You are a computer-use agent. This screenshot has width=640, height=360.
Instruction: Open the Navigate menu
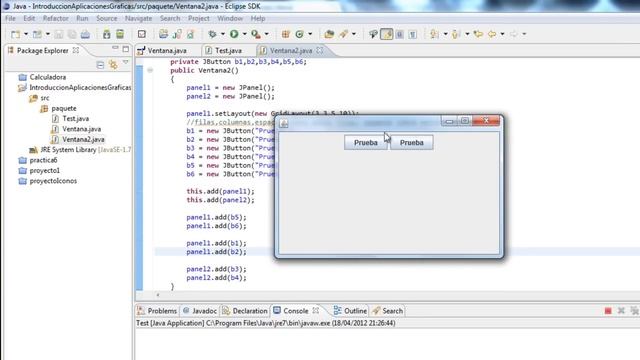point(138,18)
